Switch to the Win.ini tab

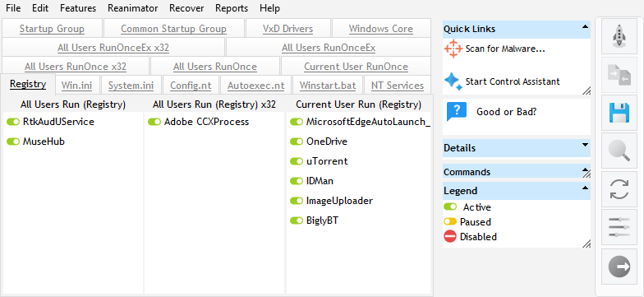pyautogui.click(x=77, y=86)
